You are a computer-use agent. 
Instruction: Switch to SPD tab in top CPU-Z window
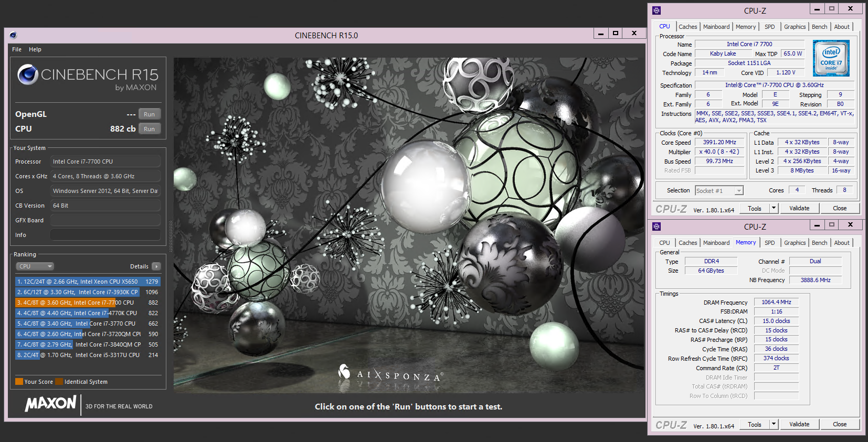pos(769,27)
